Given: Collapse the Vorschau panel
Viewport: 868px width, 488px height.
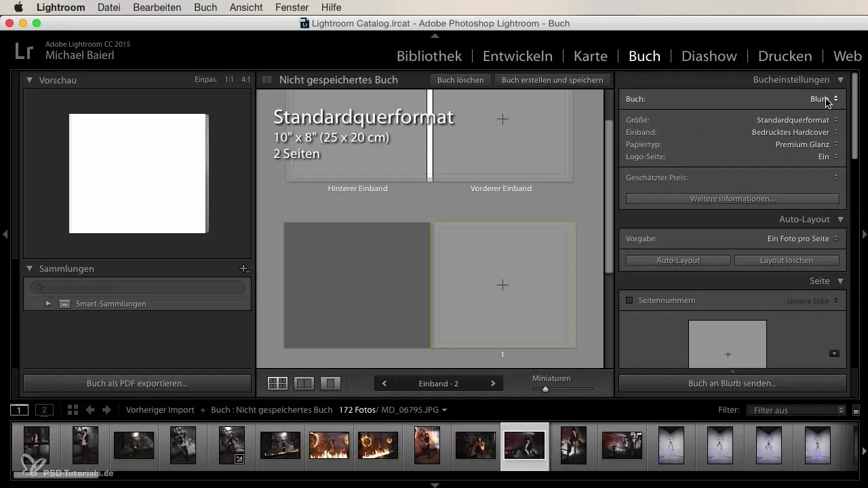Looking at the screenshot, I should coord(30,80).
